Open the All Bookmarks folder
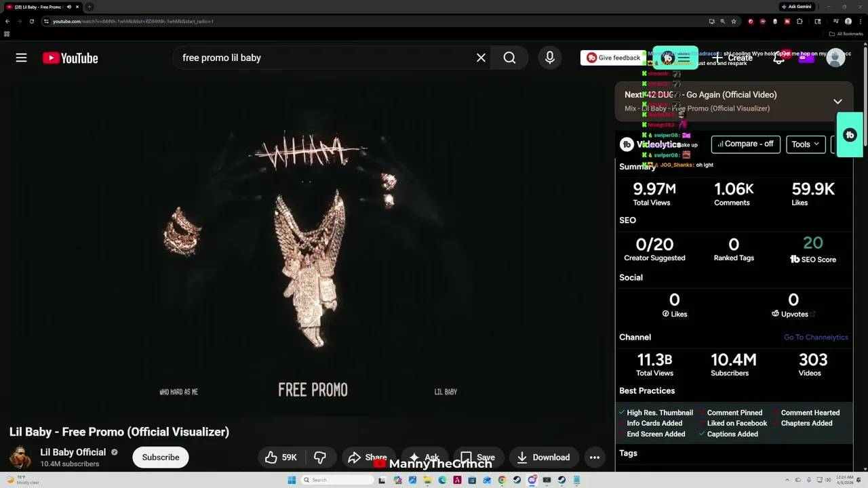Viewport: 868px width, 488px height. [x=846, y=34]
